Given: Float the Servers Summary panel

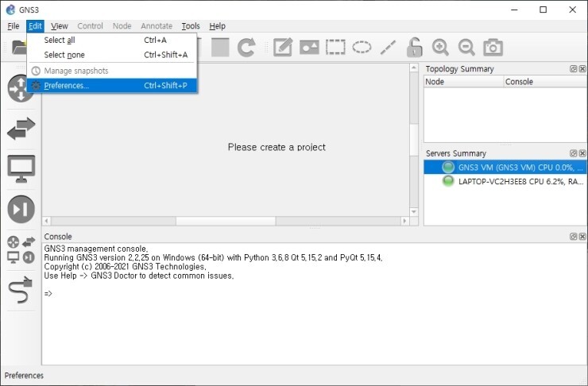Looking at the screenshot, I should [573, 153].
